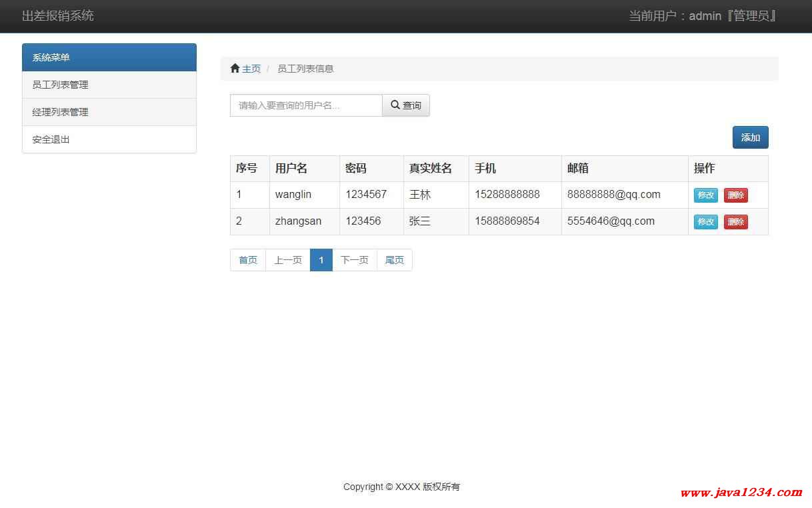Viewport: 812px width, 508px height.
Task: Click the home icon in the breadcrumb
Action: point(235,69)
